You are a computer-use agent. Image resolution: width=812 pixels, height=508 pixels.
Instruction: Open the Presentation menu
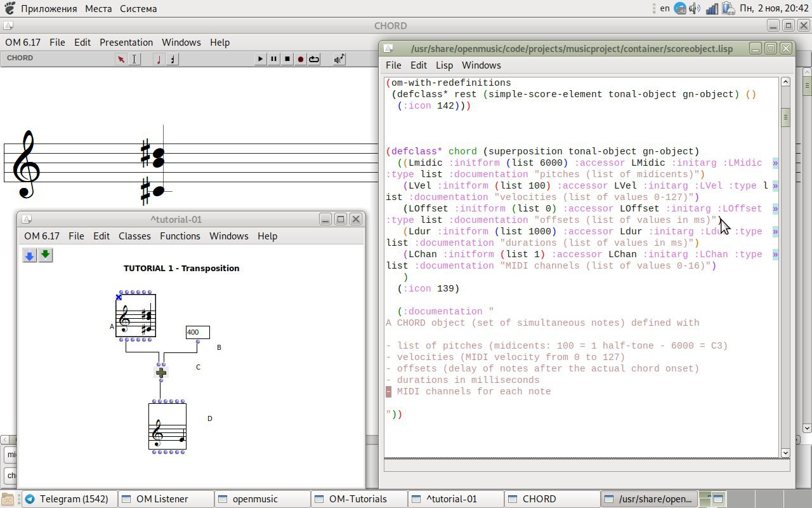pyautogui.click(x=126, y=43)
